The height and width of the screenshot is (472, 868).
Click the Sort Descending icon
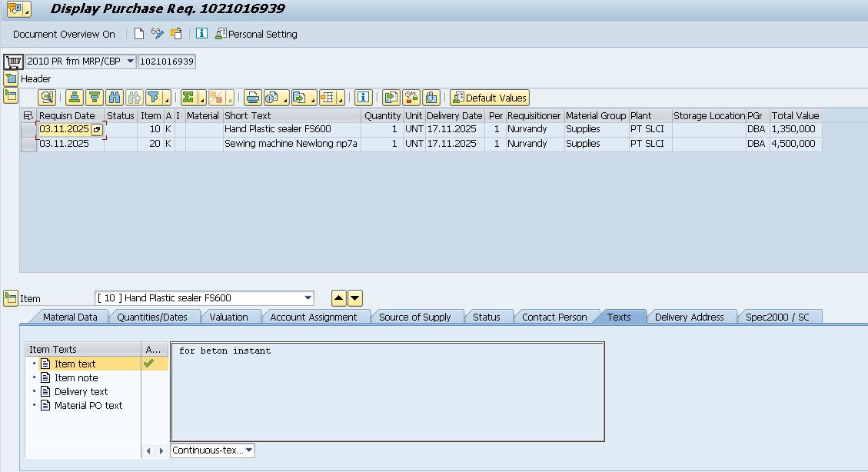[x=94, y=98]
